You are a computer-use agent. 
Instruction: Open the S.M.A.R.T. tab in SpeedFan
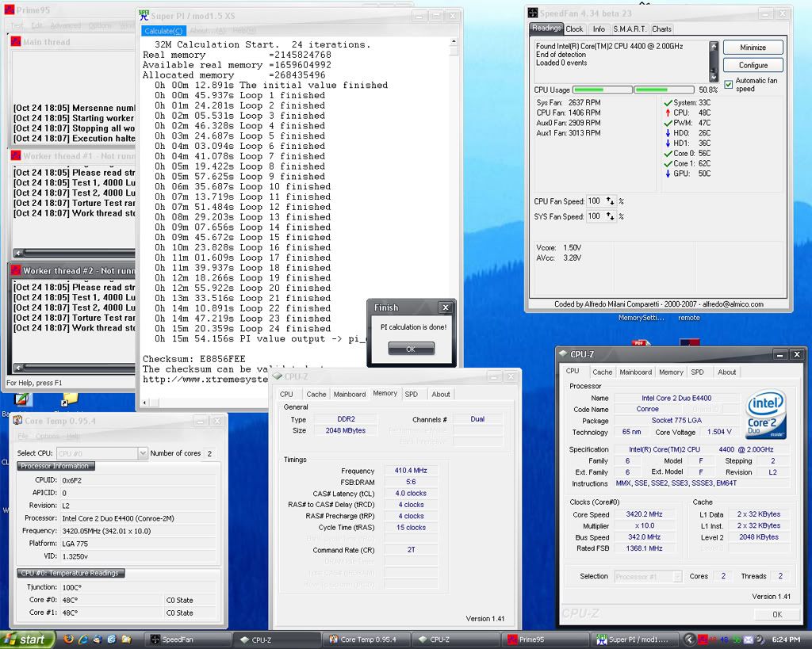click(x=629, y=29)
